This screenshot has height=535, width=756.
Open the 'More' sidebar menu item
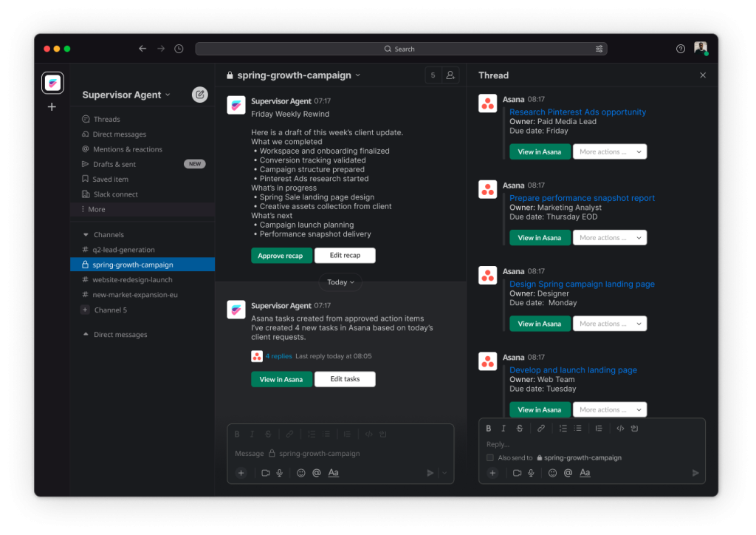[x=96, y=209]
